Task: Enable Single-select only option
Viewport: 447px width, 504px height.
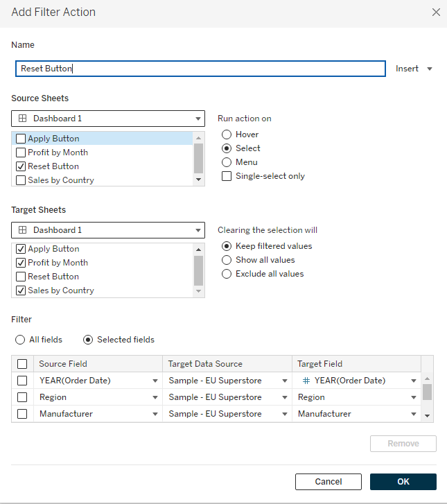Action: pyautogui.click(x=227, y=176)
